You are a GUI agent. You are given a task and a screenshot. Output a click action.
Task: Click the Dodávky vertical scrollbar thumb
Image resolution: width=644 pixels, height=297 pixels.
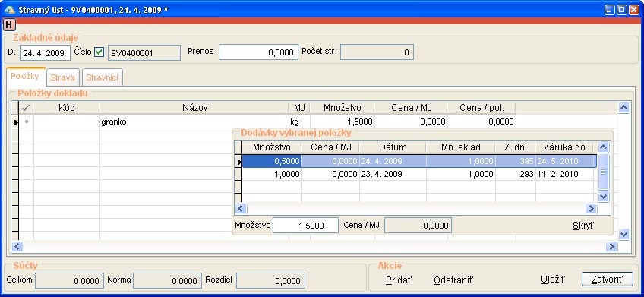click(603, 172)
